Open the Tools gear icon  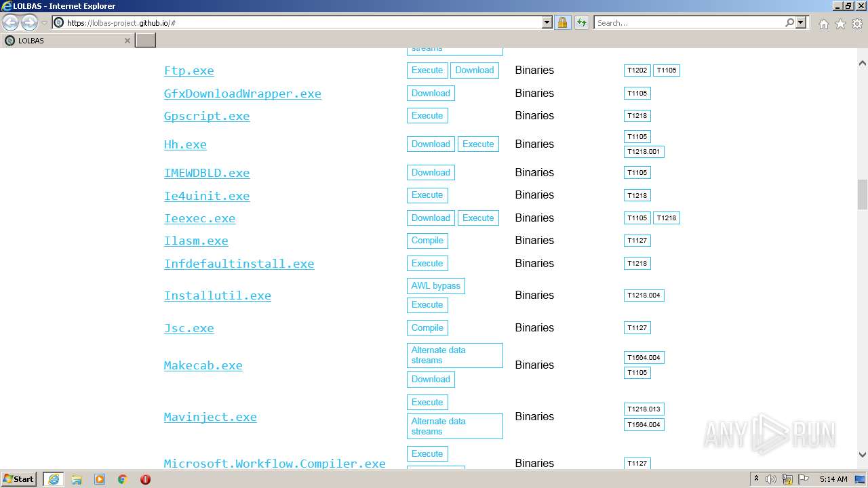click(856, 24)
